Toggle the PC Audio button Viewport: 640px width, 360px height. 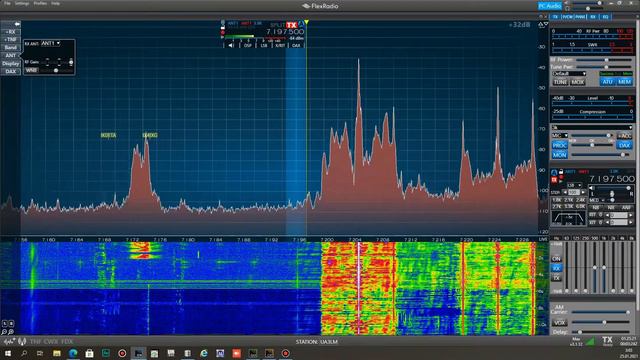pos(549,6)
